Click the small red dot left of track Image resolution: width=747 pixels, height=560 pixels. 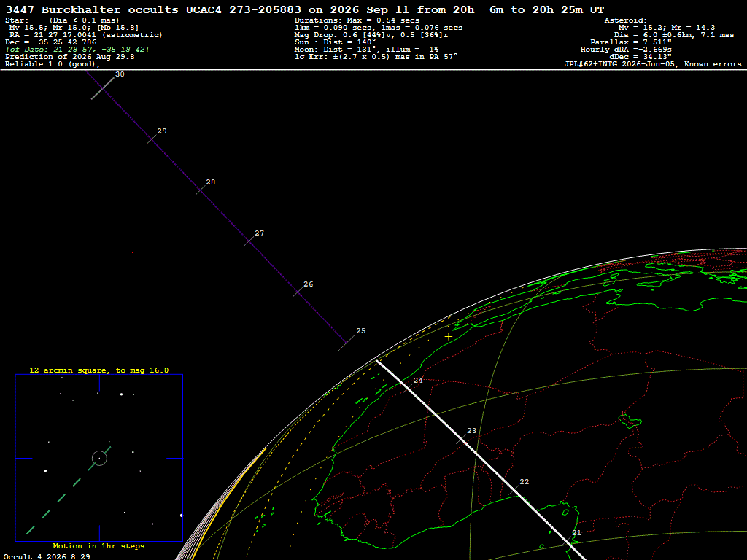(x=133, y=252)
